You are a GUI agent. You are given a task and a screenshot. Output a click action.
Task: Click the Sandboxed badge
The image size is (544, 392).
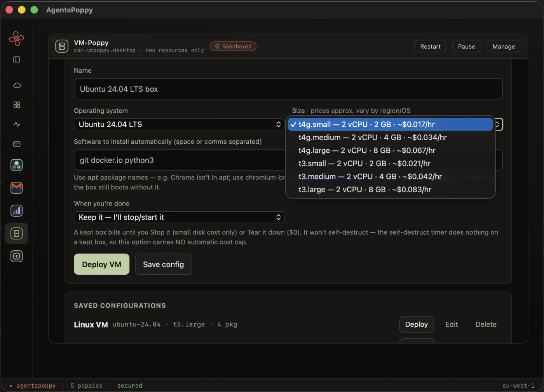[233, 46]
